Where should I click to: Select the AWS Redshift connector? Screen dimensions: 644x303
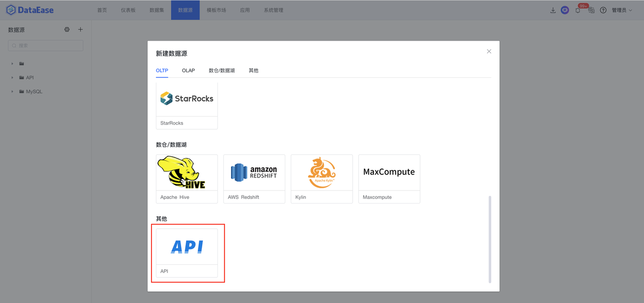coord(254,172)
